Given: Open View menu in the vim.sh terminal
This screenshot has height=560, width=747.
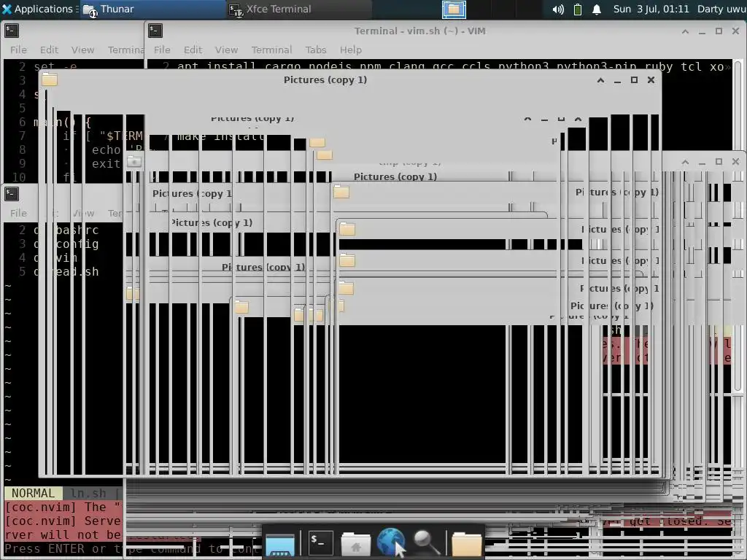Looking at the screenshot, I should (x=226, y=50).
